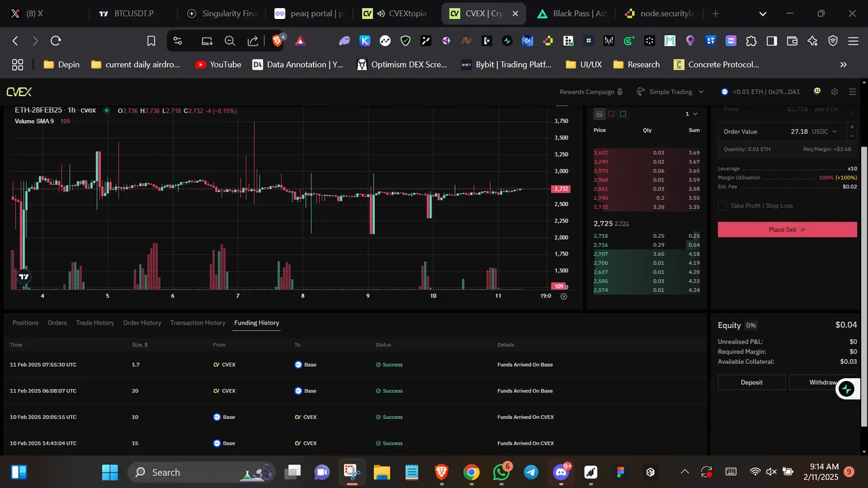Viewport: 868px width, 488px height.
Task: Open the browser extensions puzzle icon
Action: (751, 41)
